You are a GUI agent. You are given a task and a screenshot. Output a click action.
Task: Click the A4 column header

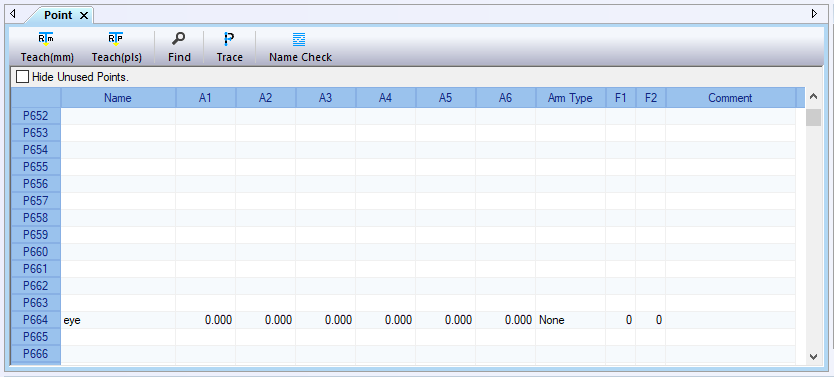386,98
